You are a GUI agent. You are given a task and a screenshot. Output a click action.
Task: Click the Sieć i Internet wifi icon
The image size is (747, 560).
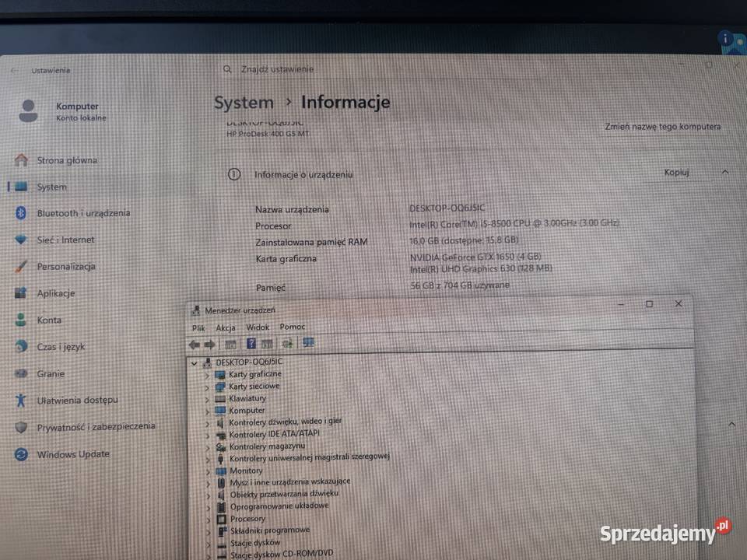(20, 239)
